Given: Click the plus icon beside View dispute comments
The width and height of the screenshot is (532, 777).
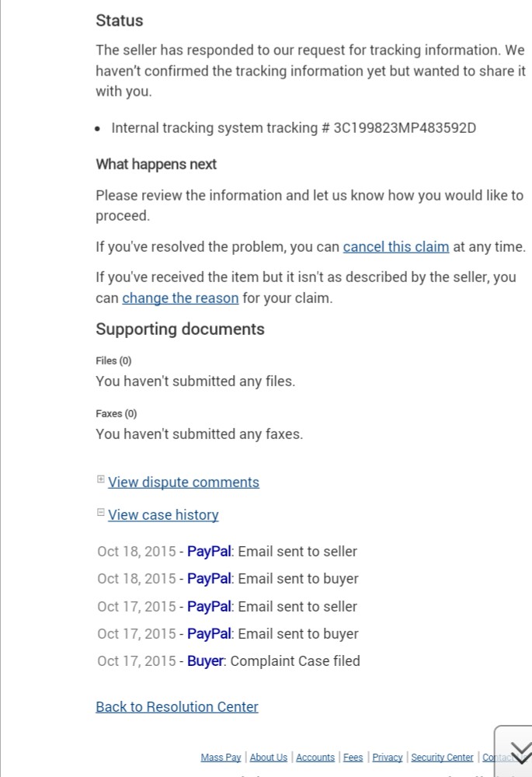Looking at the screenshot, I should pos(100,479).
